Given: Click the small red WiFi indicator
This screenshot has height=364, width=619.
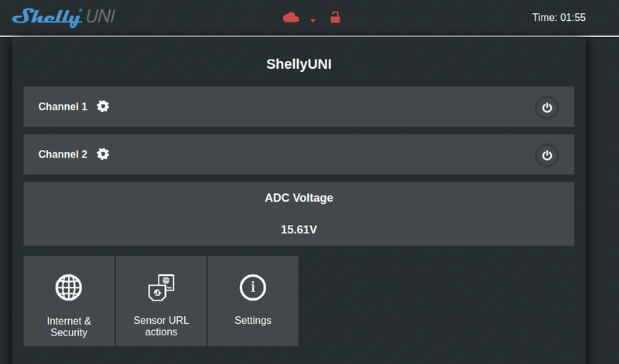Looking at the screenshot, I should pos(313,21).
